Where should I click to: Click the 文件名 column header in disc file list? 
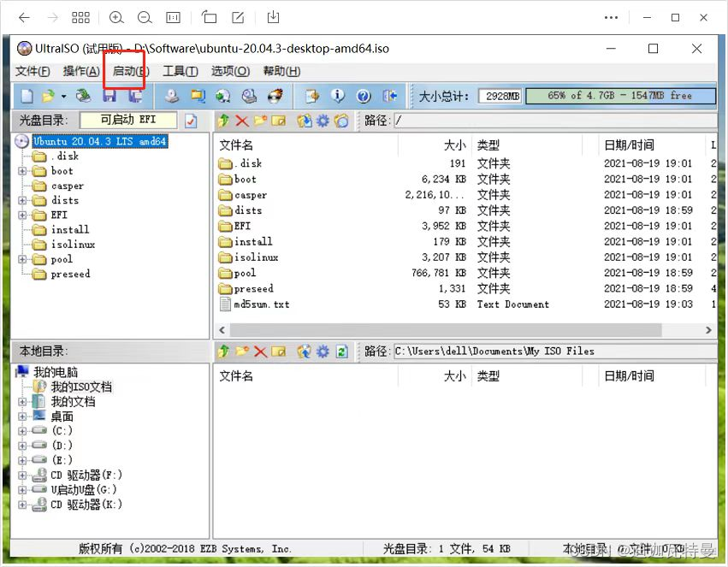click(x=236, y=145)
